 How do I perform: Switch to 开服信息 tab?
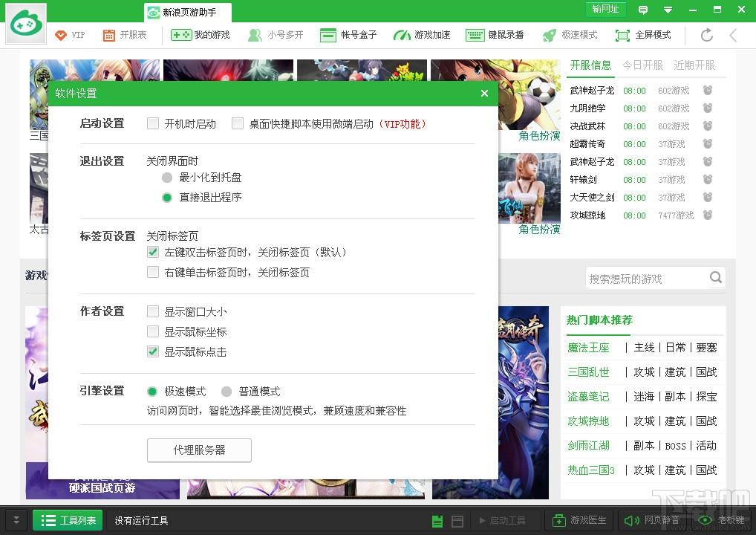pos(590,65)
